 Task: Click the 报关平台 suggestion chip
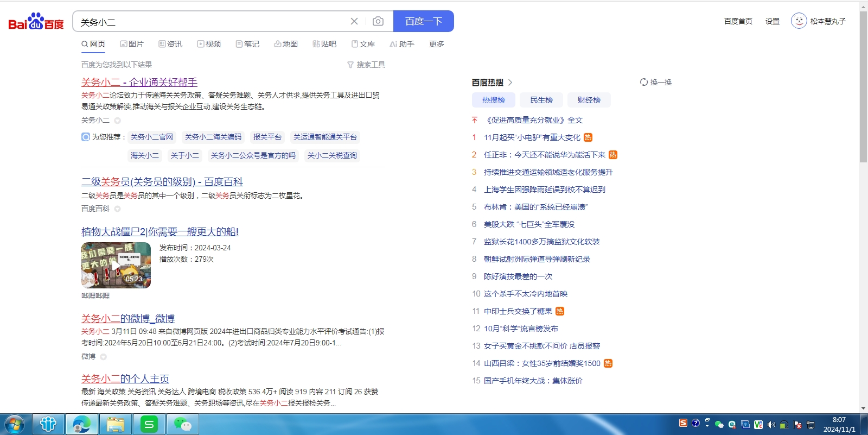[x=267, y=137]
